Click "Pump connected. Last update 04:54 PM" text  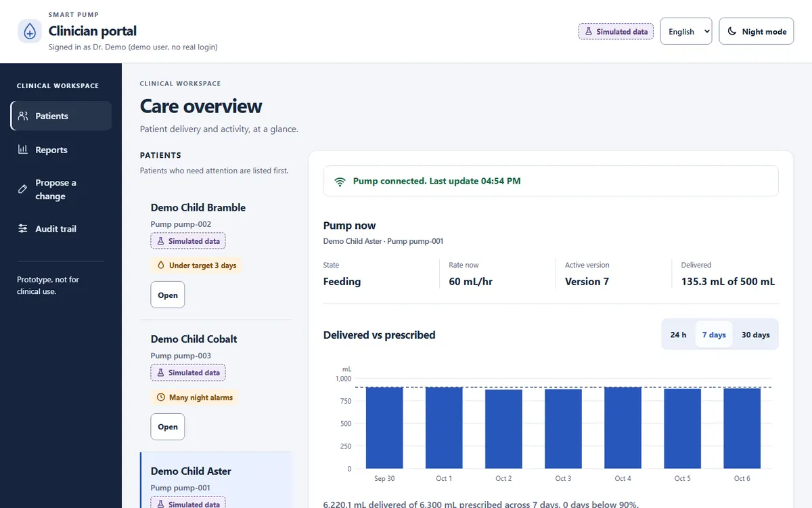pyautogui.click(x=437, y=182)
